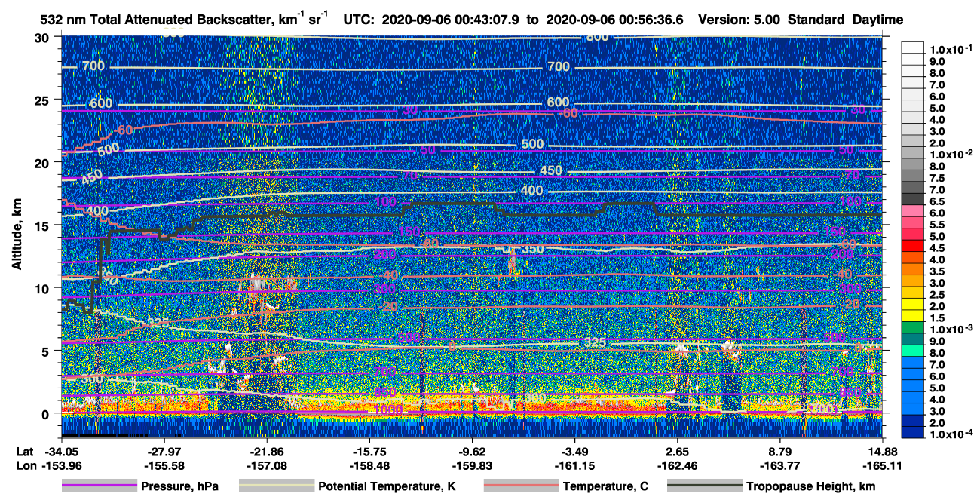
Task: Click longitude value -162.46
Action: coord(678,465)
